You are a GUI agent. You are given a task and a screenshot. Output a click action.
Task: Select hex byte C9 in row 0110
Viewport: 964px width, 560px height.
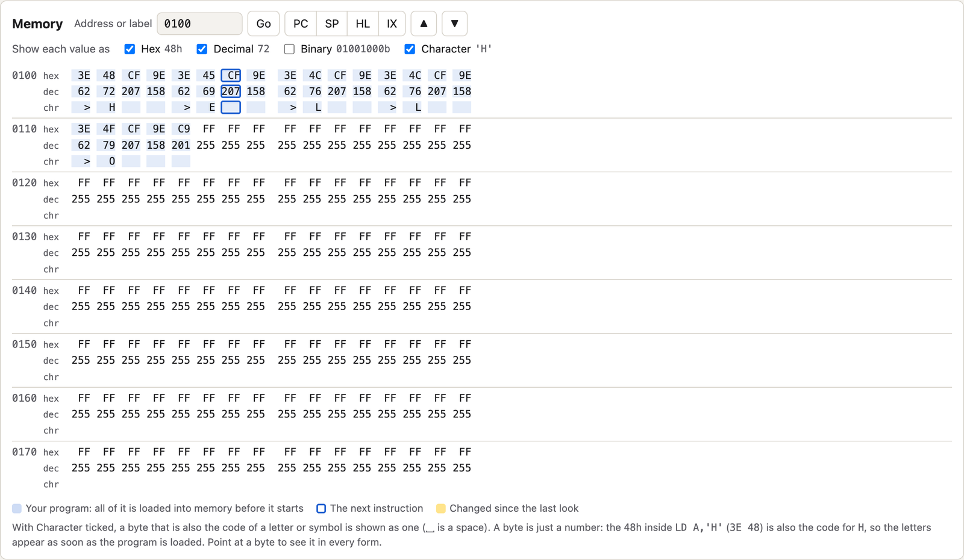(181, 129)
